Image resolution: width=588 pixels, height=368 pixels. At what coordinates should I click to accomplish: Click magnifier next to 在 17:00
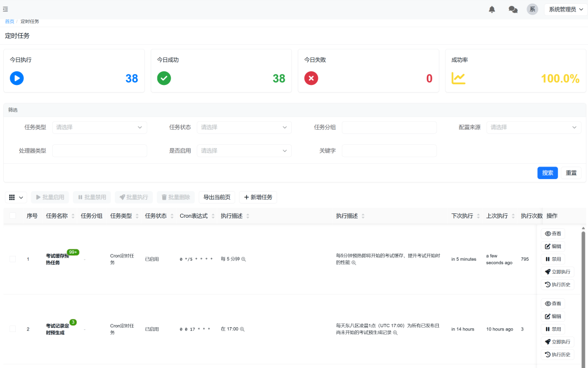[242, 329]
